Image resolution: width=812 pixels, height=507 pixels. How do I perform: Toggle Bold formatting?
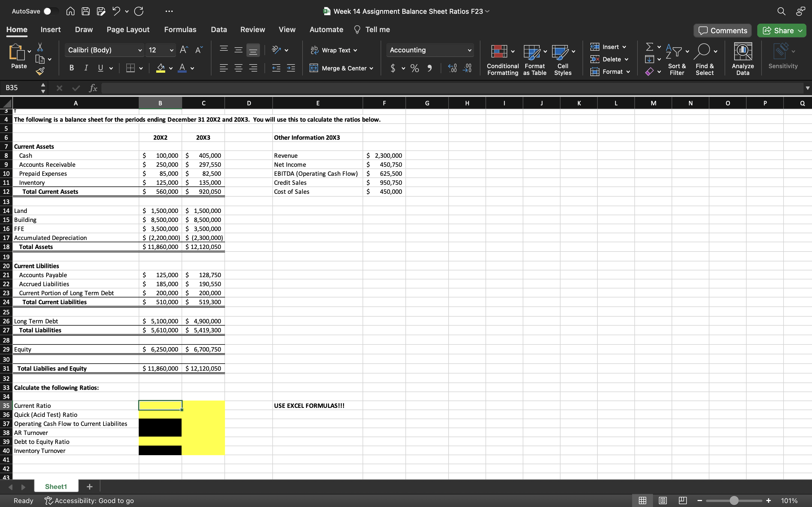coord(71,68)
